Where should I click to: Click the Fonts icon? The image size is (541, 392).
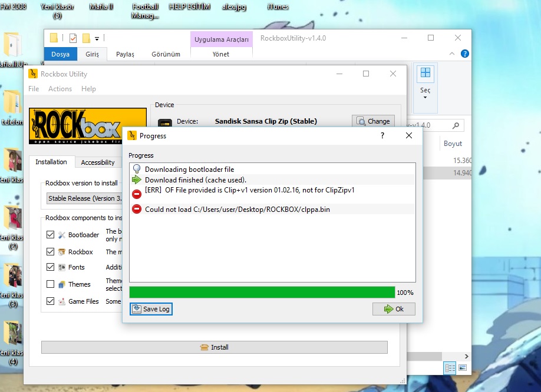coord(62,267)
